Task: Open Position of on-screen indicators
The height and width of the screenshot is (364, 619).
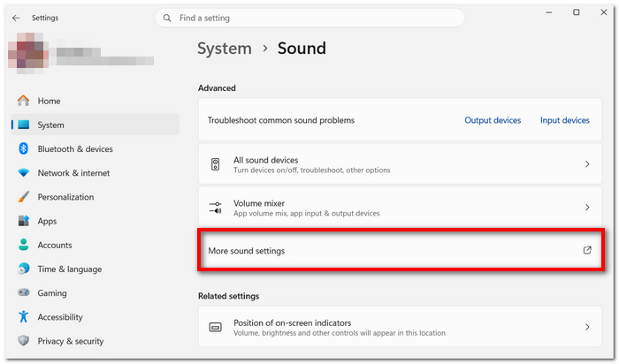Action: [400, 327]
